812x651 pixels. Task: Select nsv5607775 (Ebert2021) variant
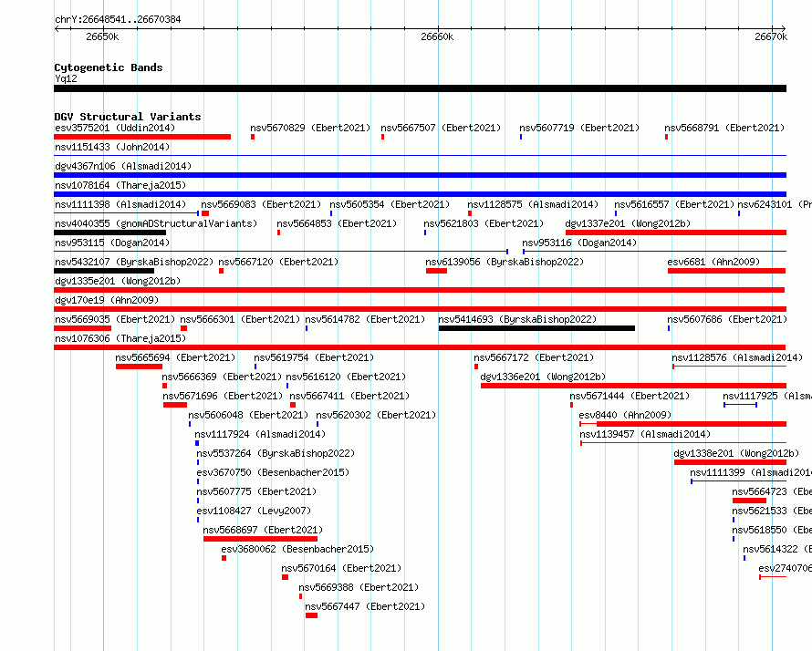tap(256, 491)
